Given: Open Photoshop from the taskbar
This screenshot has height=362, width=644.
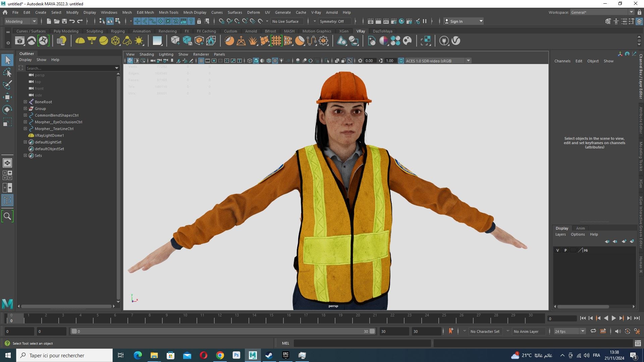Looking at the screenshot, I should click(x=236, y=355).
